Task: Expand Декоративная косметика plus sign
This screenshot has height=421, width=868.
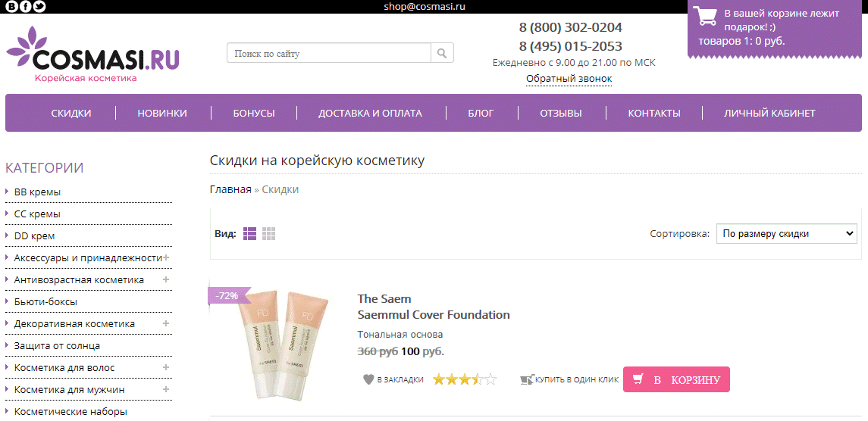Action: 165,323
